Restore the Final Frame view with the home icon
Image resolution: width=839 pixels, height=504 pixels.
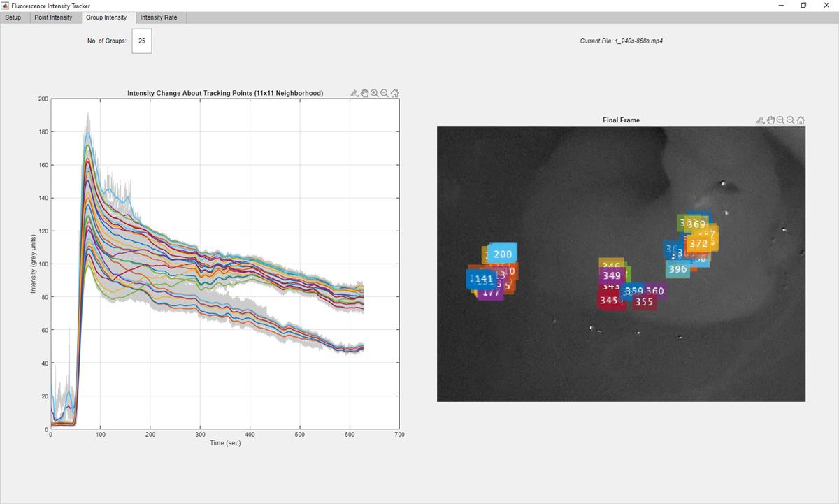pyautogui.click(x=800, y=120)
